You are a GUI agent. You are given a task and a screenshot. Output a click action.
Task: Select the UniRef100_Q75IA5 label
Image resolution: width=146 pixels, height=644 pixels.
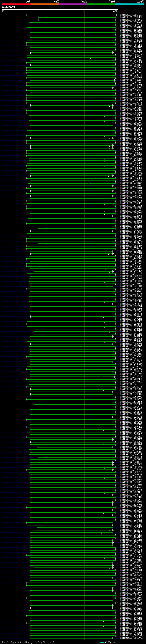131,183
